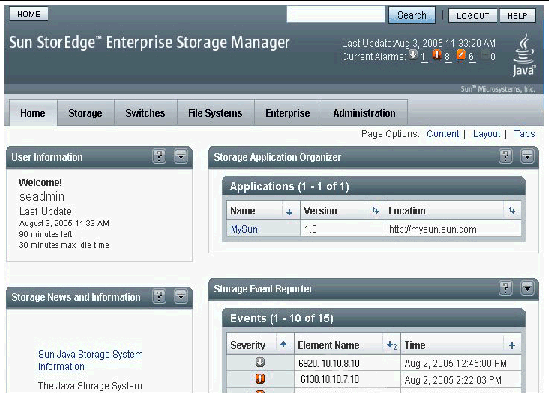Click the 6920.10.10.8.10 element name cell
The height and width of the screenshot is (400, 549).
coord(329,363)
